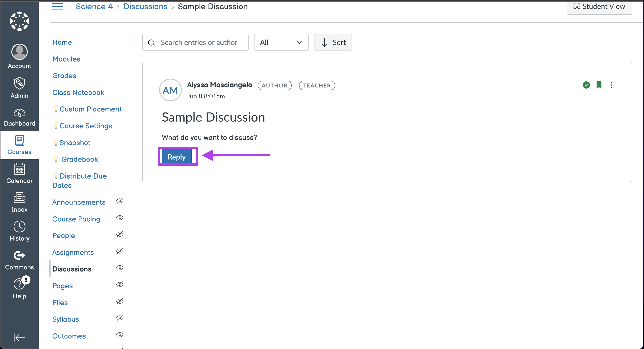Image resolution: width=644 pixels, height=349 pixels.
Task: Click the Custom Placement lightbulb icon
Action: pos(56,109)
